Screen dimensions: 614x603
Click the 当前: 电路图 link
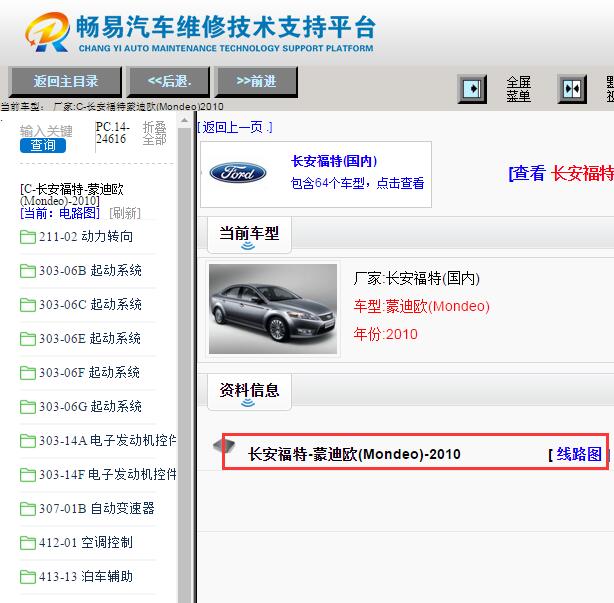coord(60,213)
